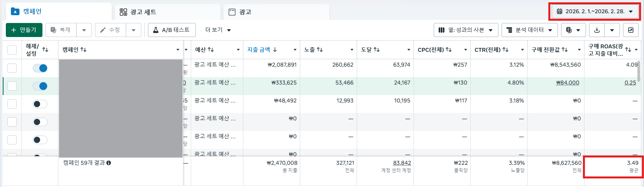Click the underlined ₩84,000 conversion value

pos(568,83)
